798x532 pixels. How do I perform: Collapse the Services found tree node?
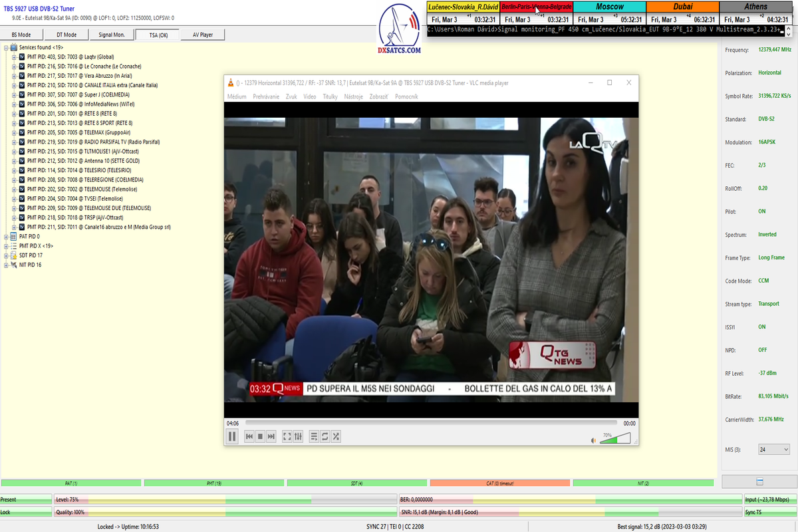click(6, 48)
